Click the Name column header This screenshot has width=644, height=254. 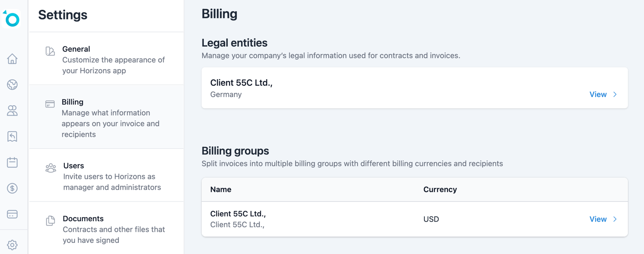coord(221,190)
